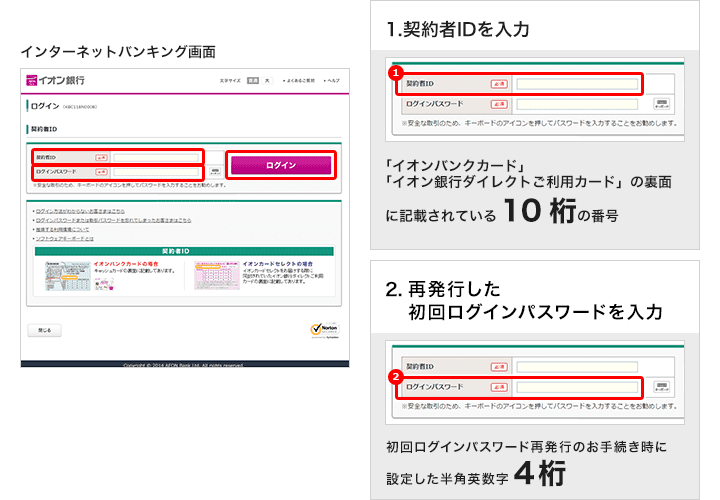Click the イオンバンクカードの場合 red heading text
This screenshot has width=720, height=500.
(126, 264)
